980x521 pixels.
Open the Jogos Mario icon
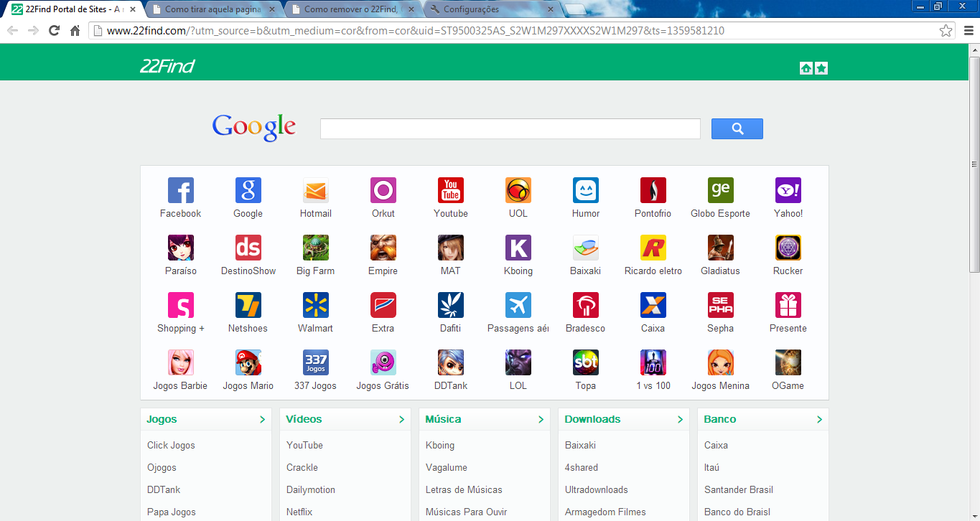(x=248, y=362)
